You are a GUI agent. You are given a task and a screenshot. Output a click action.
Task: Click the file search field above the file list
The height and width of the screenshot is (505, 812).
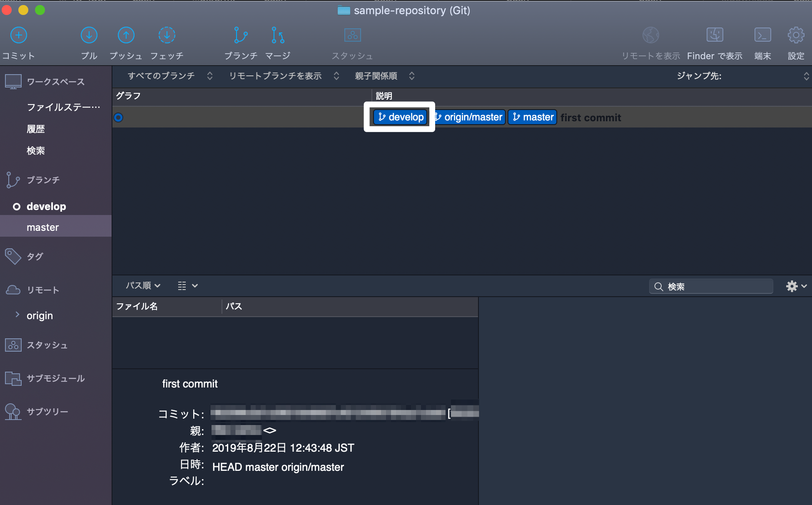(x=711, y=286)
